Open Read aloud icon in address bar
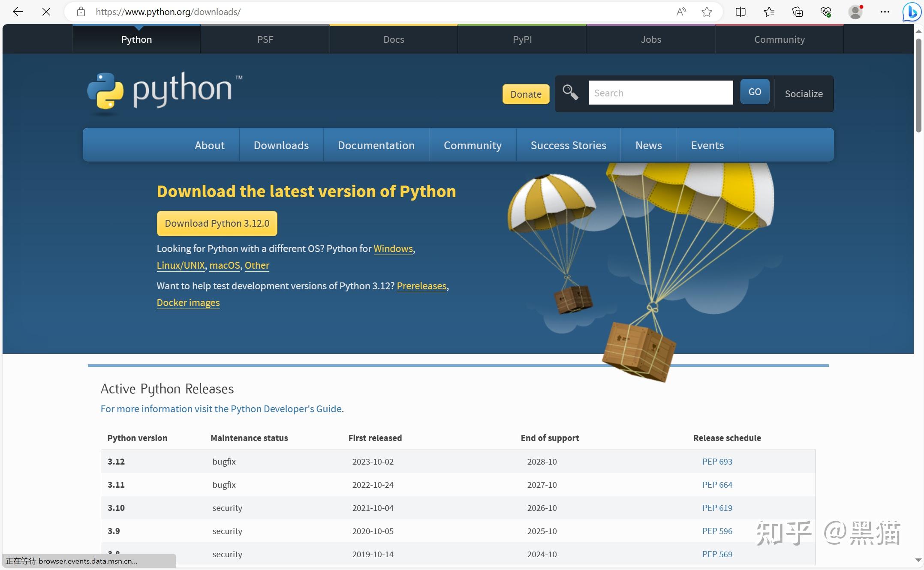The width and height of the screenshot is (924, 570). 681,12
